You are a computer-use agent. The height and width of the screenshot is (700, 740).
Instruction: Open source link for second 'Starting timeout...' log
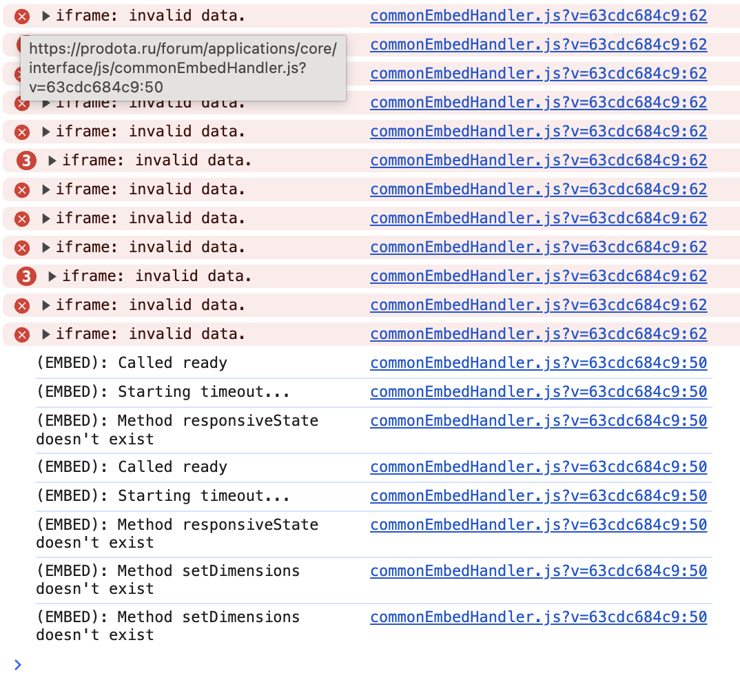(x=538, y=496)
